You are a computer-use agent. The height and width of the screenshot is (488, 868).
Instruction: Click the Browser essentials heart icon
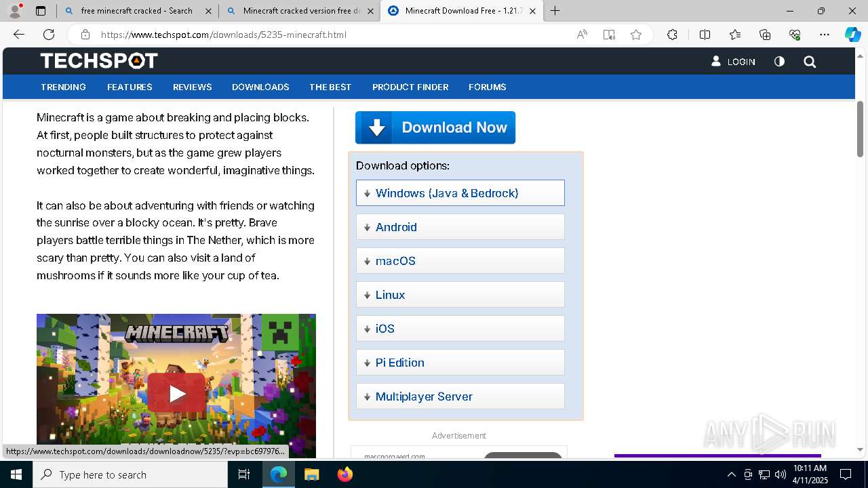click(795, 35)
